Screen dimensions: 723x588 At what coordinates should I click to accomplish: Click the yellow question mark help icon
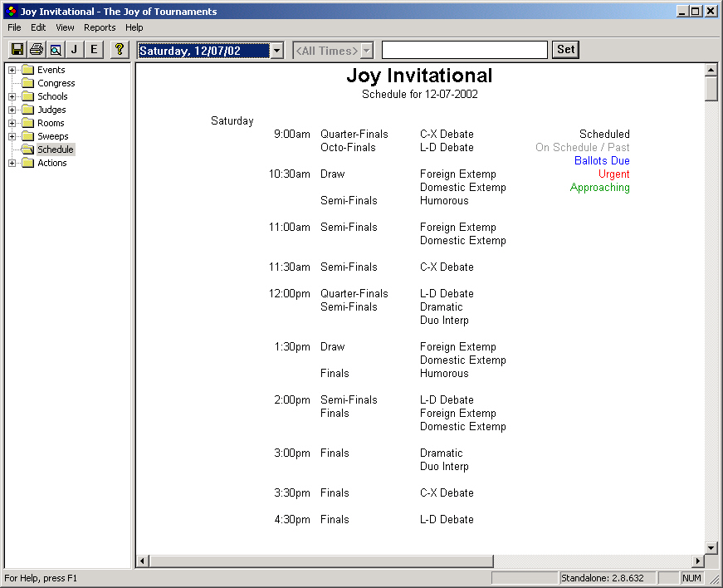[119, 49]
